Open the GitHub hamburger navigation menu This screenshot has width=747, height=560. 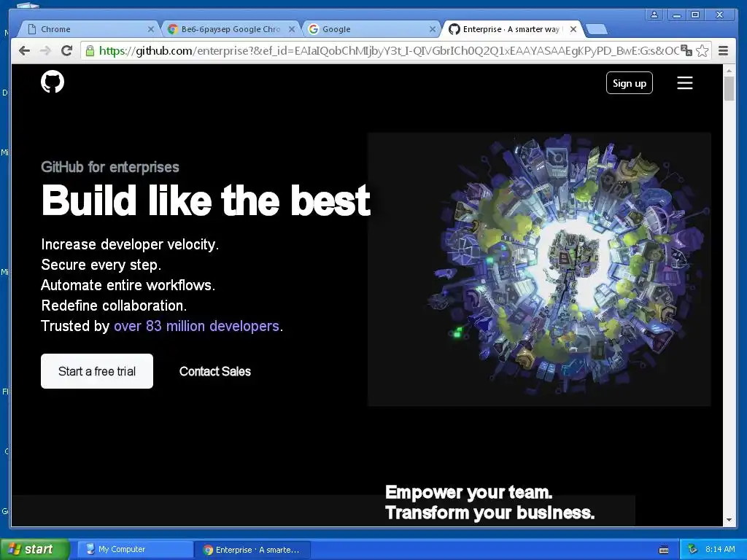[x=684, y=83]
